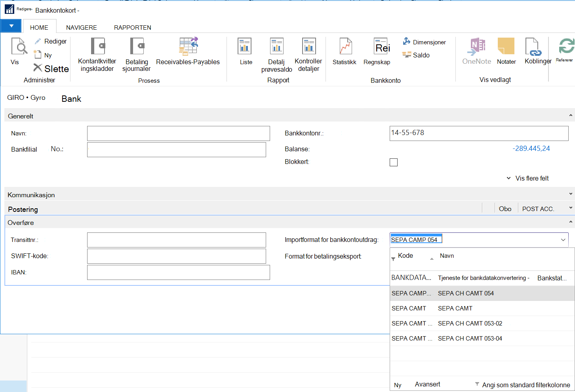Open Statistikk chart icon
This screenshot has height=392, width=575.
pos(345,46)
